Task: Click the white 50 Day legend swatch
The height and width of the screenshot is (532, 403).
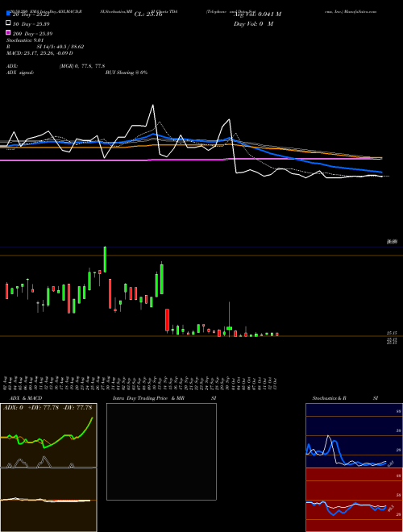Action: click(x=8, y=23)
